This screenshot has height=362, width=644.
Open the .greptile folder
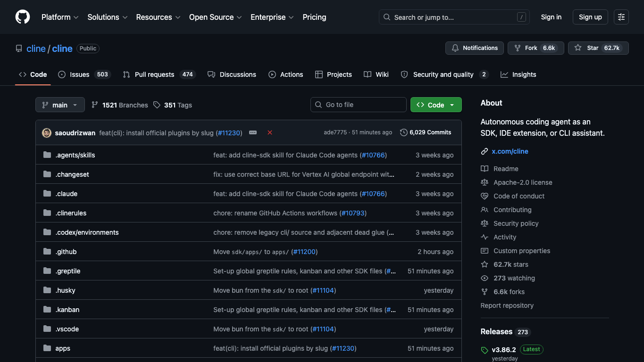(x=68, y=271)
